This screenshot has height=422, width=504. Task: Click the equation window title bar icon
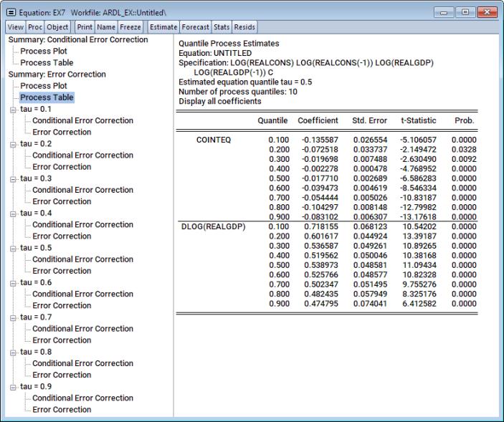click(x=11, y=13)
